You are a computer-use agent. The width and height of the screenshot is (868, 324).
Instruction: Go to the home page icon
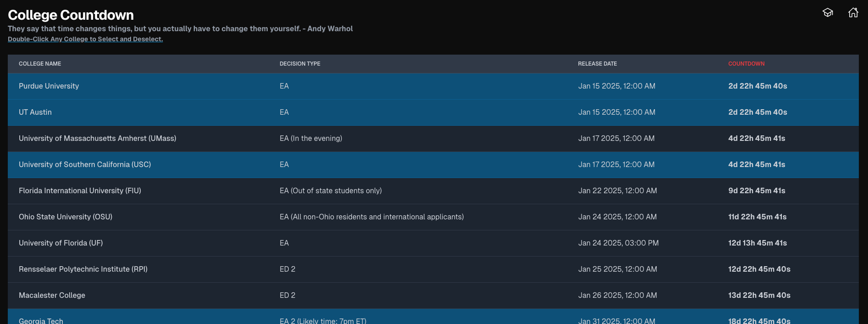tap(853, 12)
